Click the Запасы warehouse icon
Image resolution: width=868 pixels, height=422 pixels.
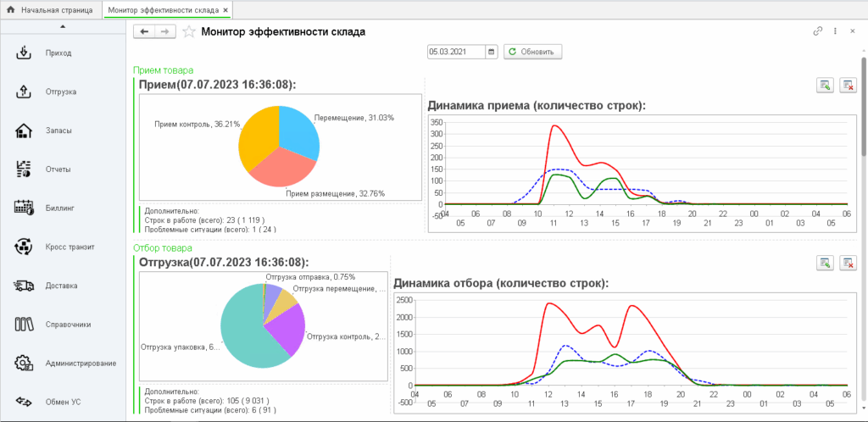24,130
